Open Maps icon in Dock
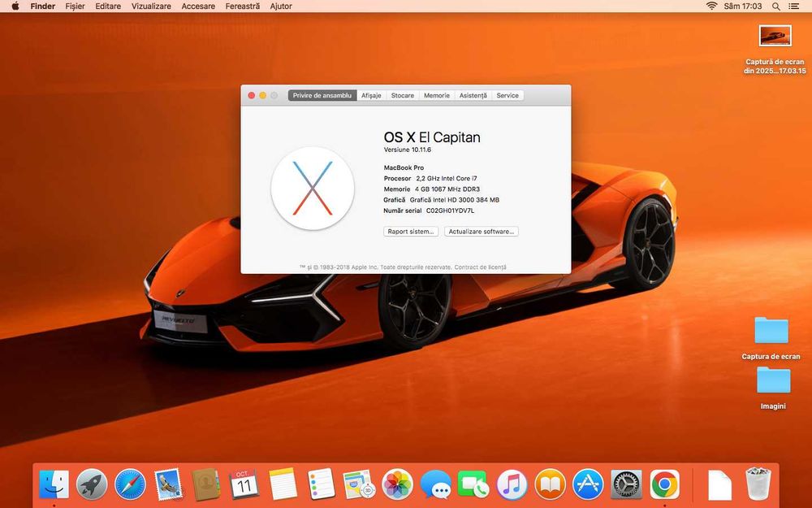Image resolution: width=812 pixels, height=508 pixels. pos(360,484)
